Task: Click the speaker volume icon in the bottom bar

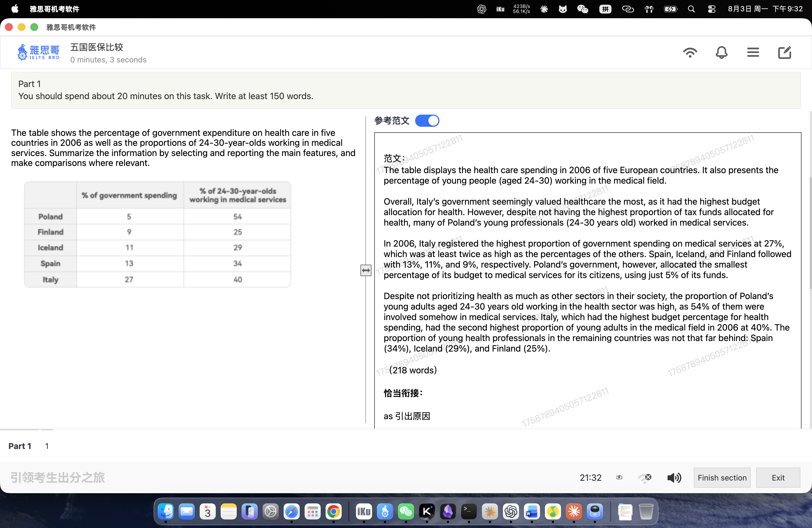Action: (674, 477)
